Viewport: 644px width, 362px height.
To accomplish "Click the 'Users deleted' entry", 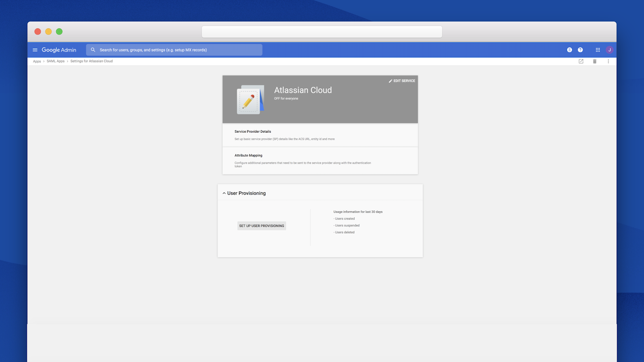I will (344, 232).
